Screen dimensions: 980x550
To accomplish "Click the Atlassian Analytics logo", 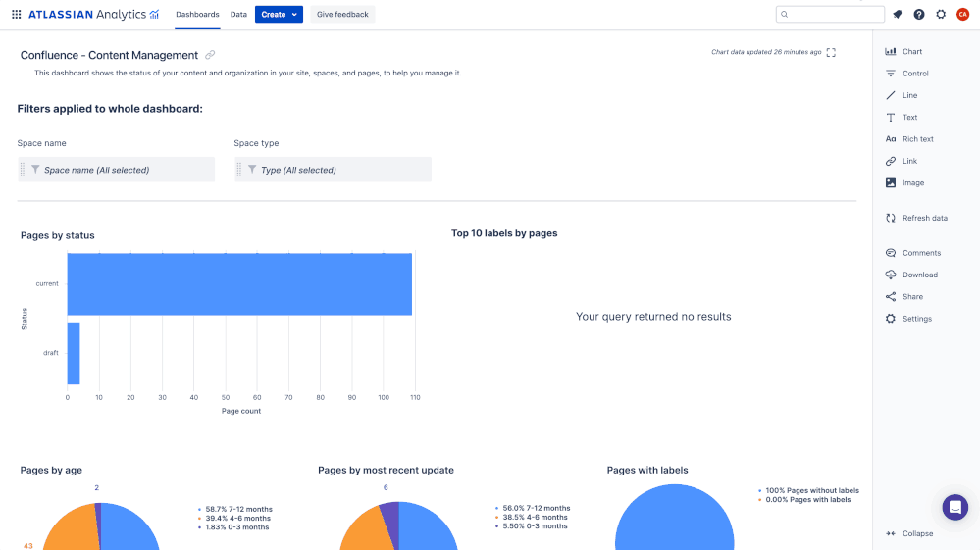I will [94, 15].
